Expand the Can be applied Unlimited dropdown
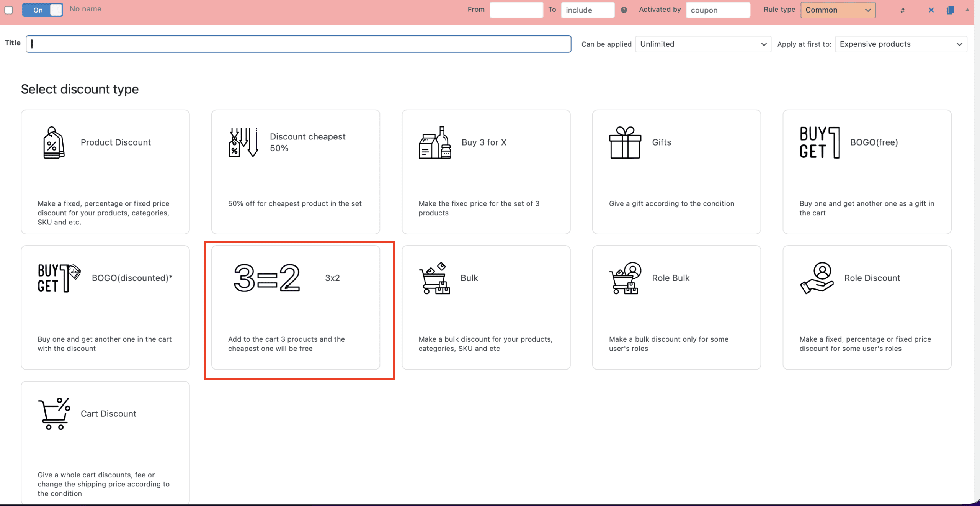Viewport: 980px width, 506px height. coord(703,44)
